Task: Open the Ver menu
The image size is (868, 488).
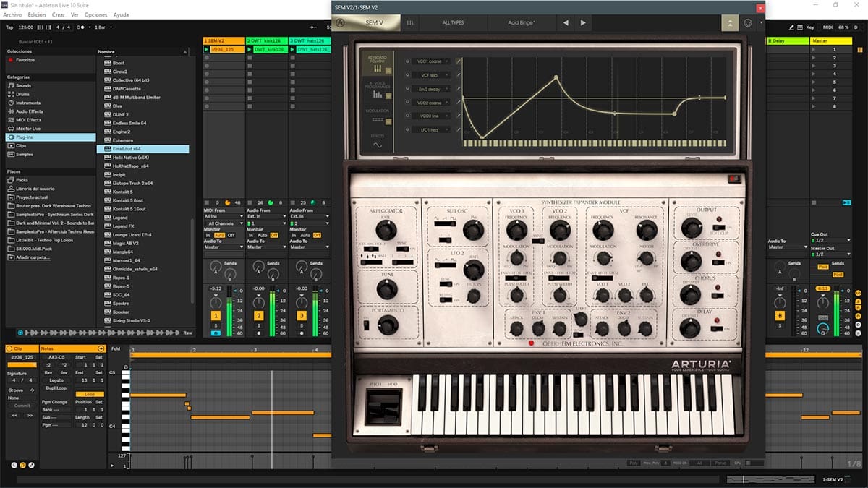Action: click(x=75, y=14)
